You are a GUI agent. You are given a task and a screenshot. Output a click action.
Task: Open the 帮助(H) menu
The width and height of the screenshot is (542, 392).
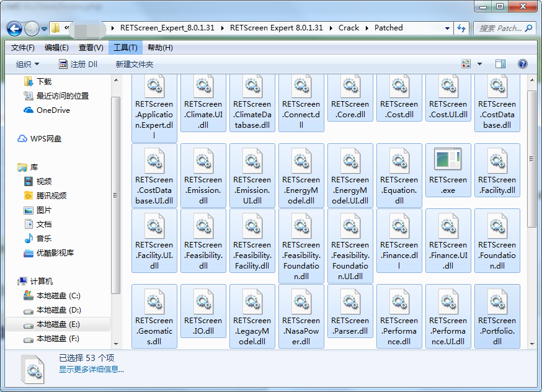point(160,48)
